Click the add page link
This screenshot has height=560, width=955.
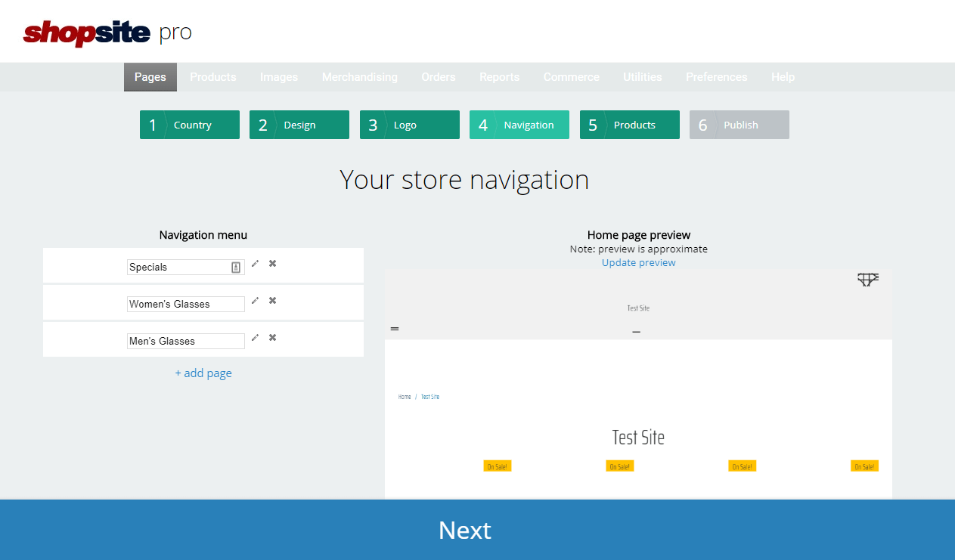(x=203, y=373)
